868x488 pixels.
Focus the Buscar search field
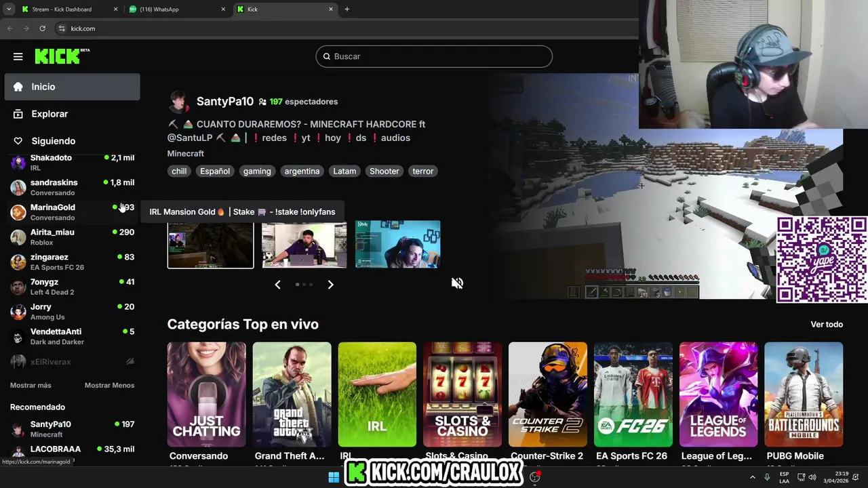click(434, 56)
